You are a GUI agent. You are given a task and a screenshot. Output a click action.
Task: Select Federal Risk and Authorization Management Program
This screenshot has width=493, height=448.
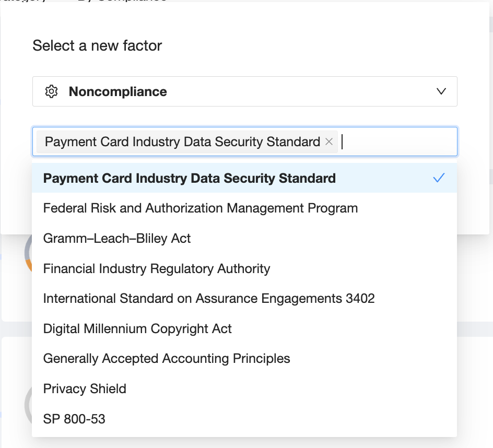point(201,208)
